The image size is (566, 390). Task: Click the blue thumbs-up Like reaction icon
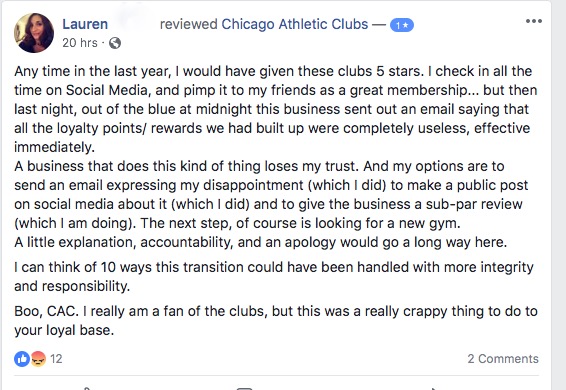[22, 359]
